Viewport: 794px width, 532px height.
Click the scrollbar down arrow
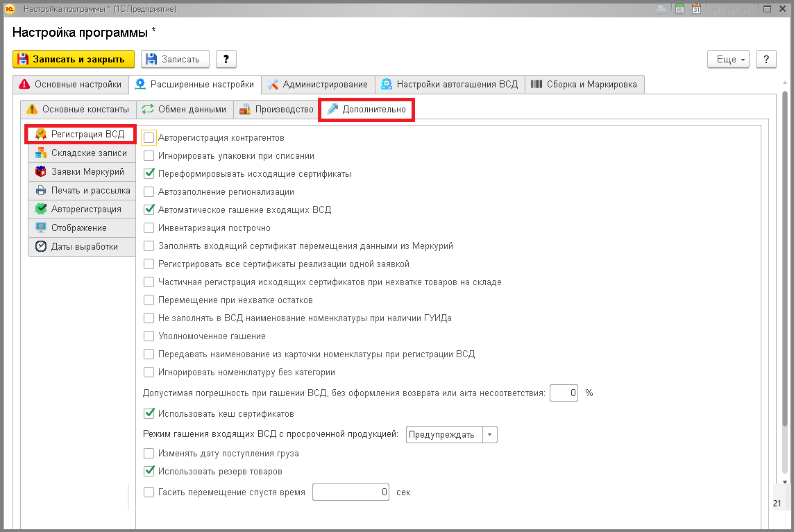coord(786,482)
